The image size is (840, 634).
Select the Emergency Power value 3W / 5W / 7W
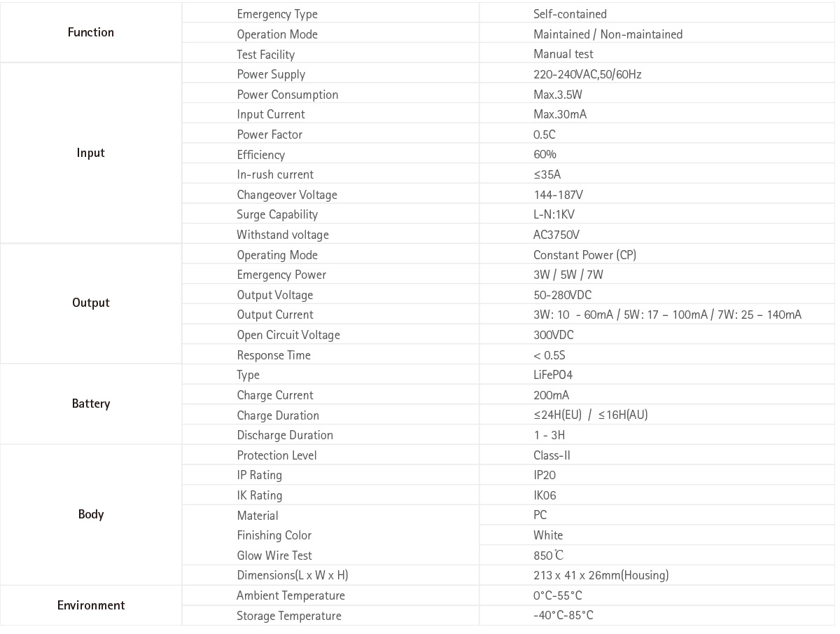tap(568, 275)
